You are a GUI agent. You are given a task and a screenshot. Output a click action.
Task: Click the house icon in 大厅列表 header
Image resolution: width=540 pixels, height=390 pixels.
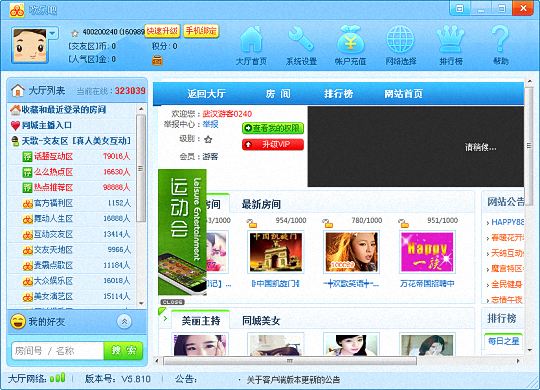[18, 91]
